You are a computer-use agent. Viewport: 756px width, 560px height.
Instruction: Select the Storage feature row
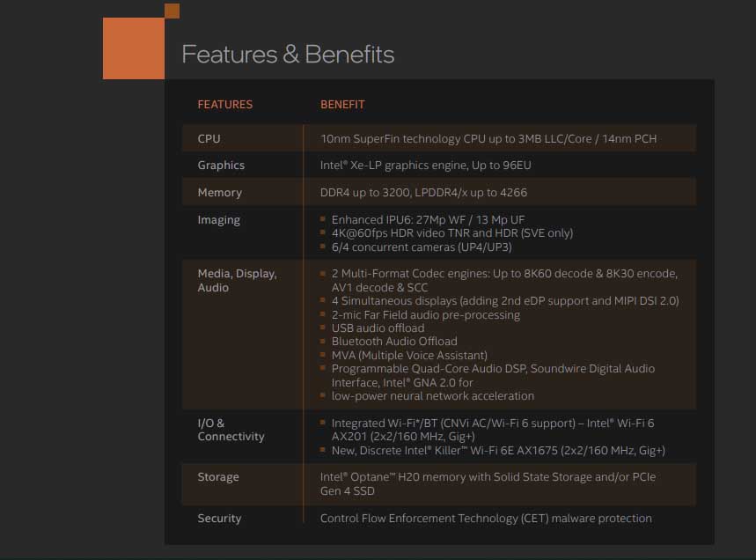pyautogui.click(x=218, y=476)
